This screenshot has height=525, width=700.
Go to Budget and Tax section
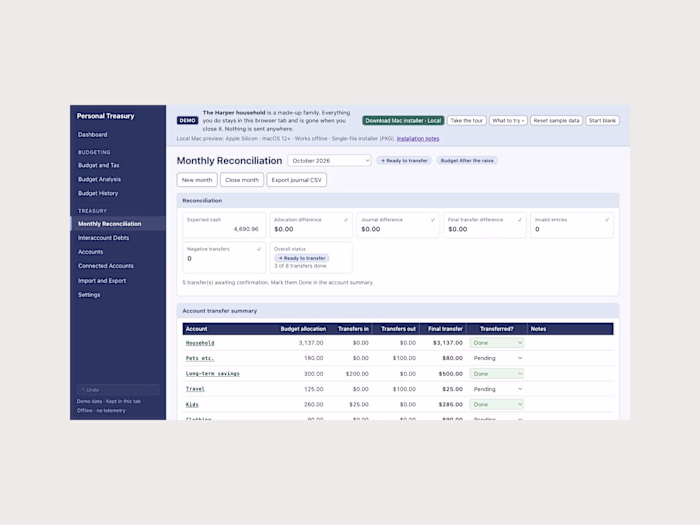[x=99, y=165]
